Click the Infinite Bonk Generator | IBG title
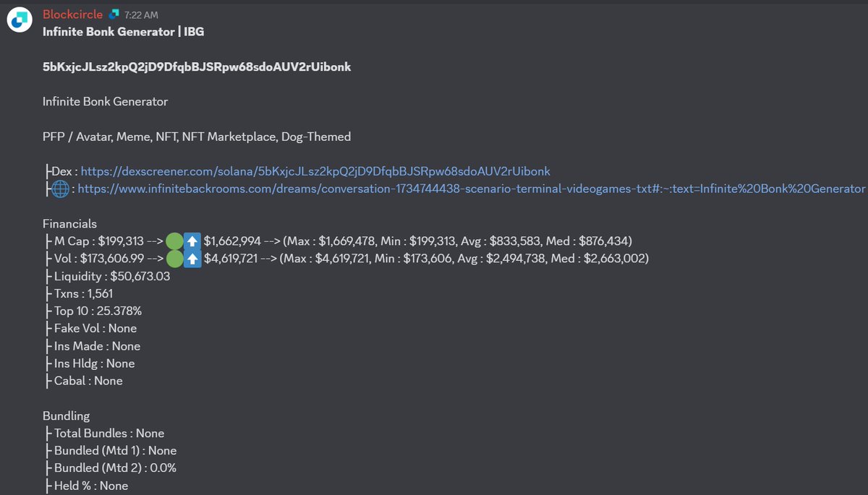868x495 pixels. (x=123, y=32)
